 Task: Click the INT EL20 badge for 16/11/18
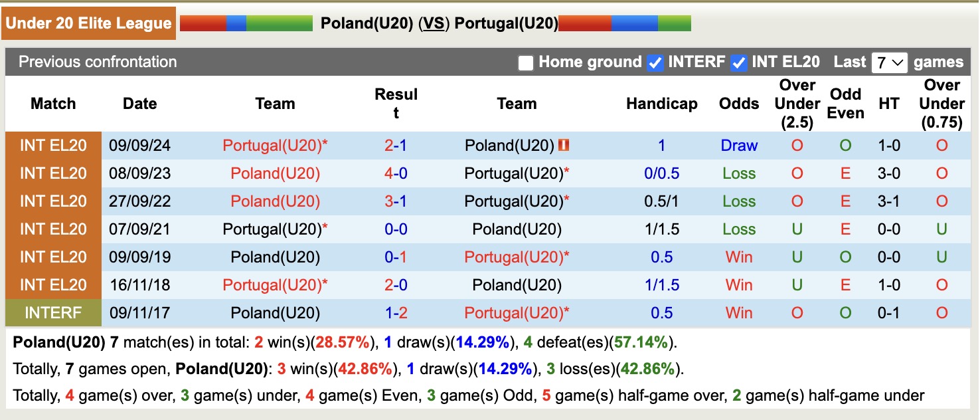coord(53,285)
